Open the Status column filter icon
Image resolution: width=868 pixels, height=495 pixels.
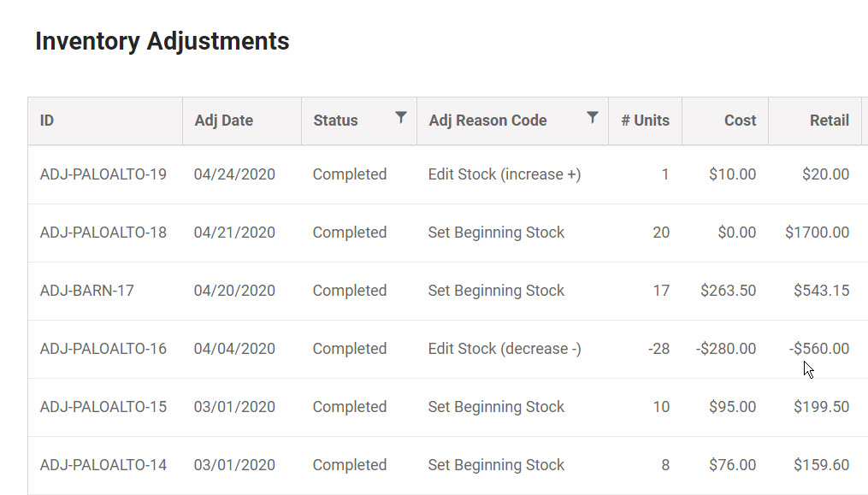coord(401,117)
